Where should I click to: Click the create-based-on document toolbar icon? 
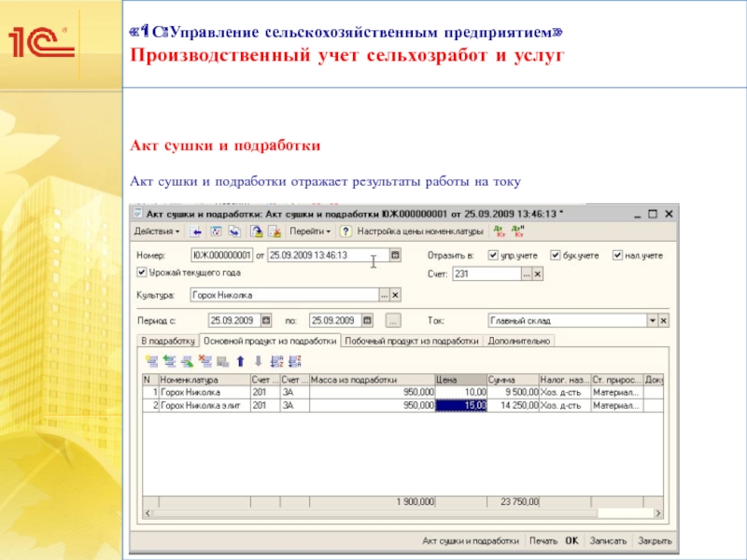(234, 231)
